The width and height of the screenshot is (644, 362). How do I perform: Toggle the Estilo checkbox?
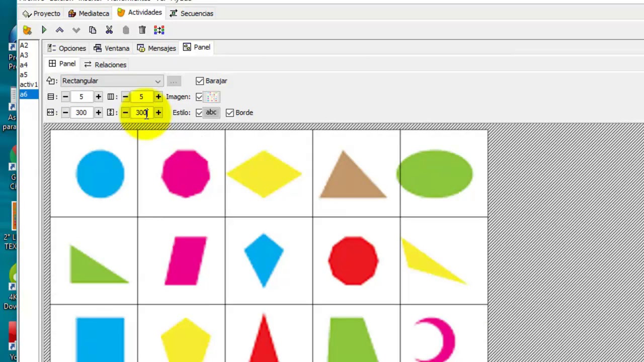[x=199, y=113]
